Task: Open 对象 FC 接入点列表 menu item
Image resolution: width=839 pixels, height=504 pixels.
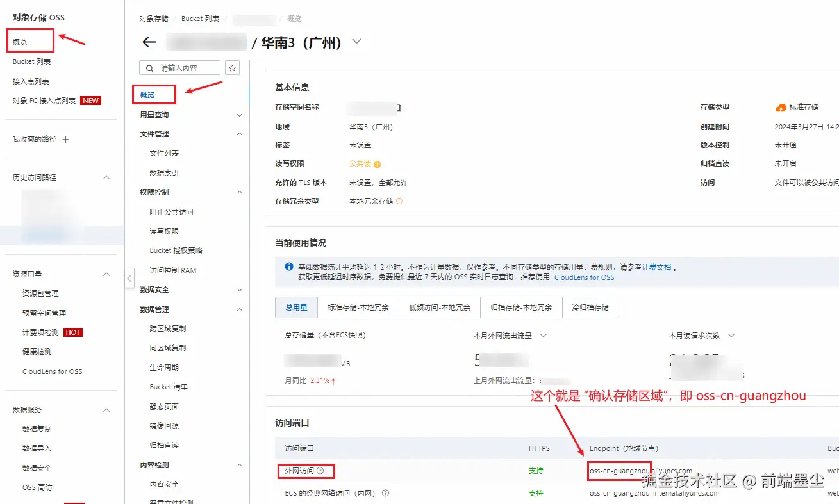Action: tap(44, 101)
